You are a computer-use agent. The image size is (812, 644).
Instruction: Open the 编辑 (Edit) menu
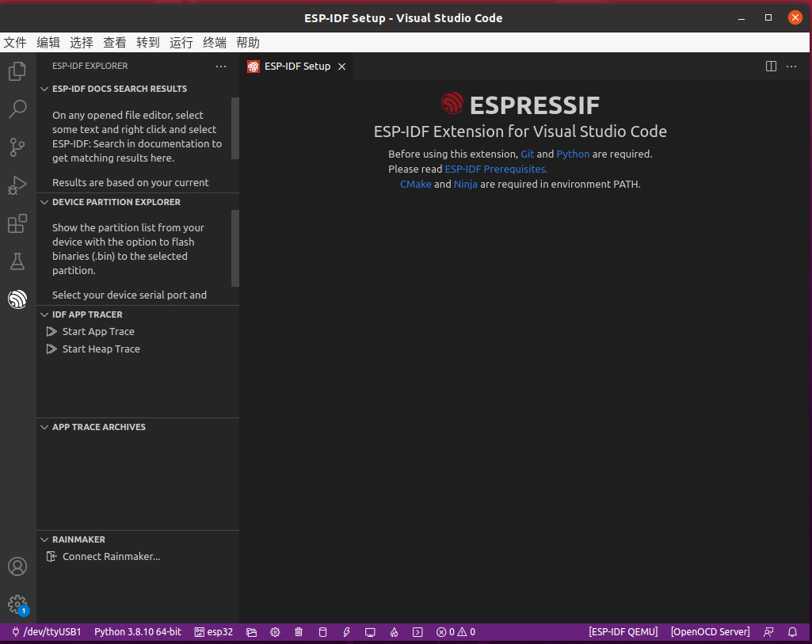point(48,43)
